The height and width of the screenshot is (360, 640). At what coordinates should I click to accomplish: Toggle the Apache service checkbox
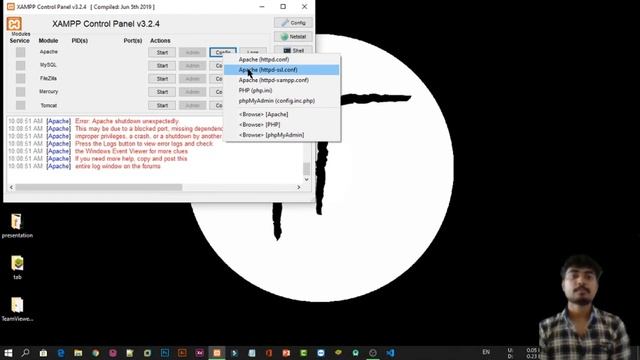[x=20, y=52]
